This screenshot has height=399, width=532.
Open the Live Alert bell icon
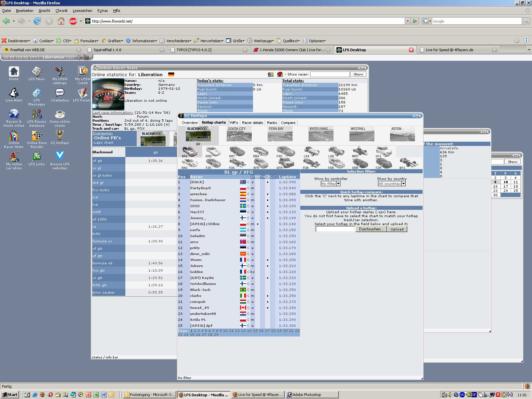coord(14,93)
